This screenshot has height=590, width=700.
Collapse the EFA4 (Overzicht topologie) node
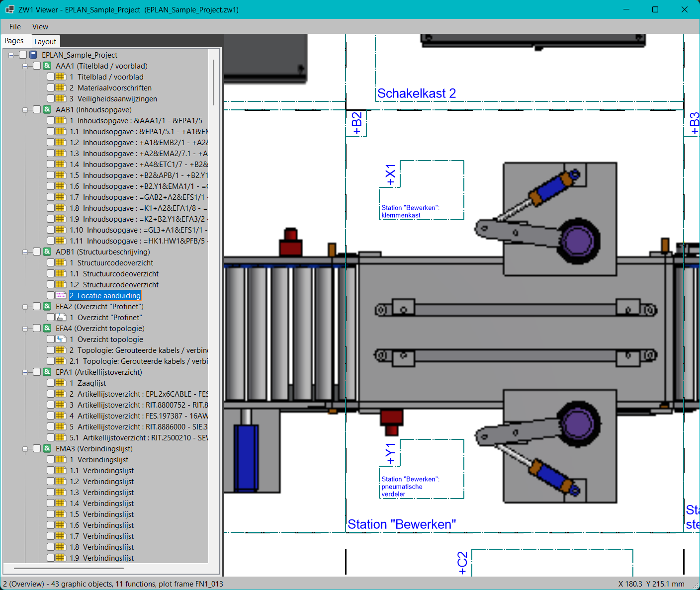[x=25, y=329]
